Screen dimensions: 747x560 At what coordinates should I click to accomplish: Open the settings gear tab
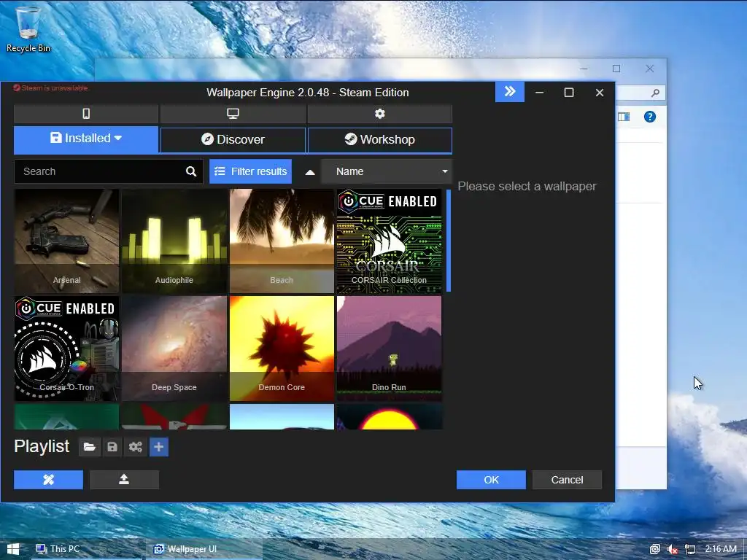click(379, 114)
